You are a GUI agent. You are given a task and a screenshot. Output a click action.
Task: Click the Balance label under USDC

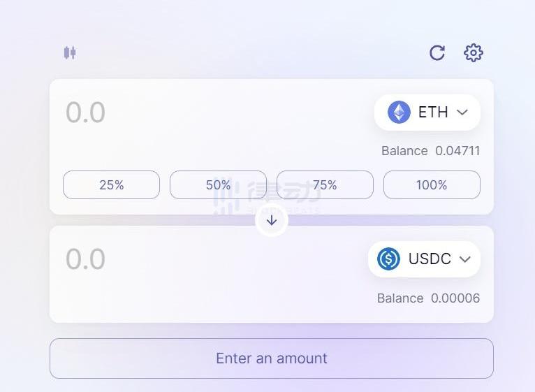[400, 298]
